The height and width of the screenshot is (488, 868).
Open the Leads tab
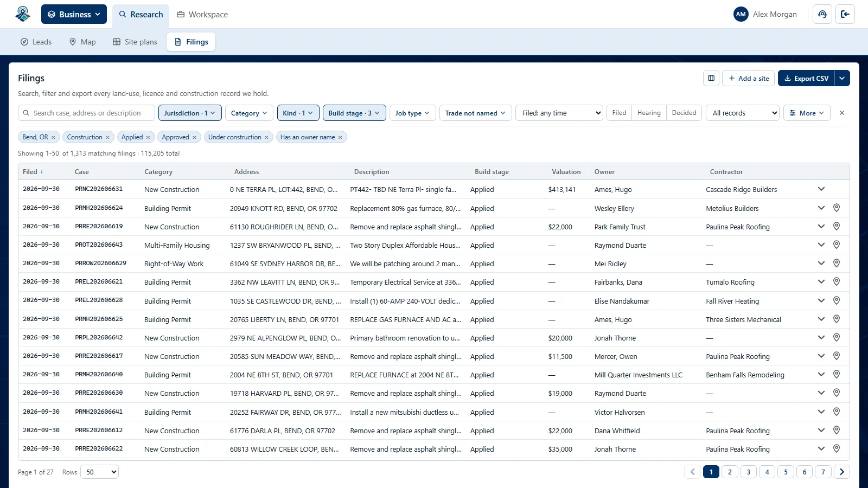(36, 42)
